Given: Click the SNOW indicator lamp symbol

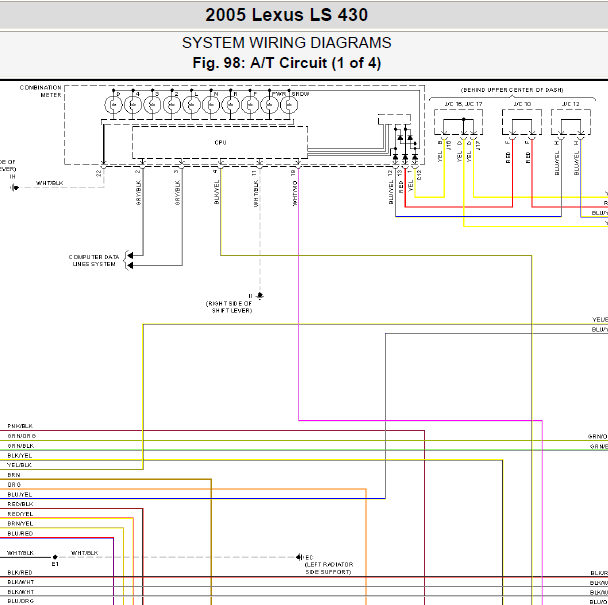Looking at the screenshot, I should [289, 105].
